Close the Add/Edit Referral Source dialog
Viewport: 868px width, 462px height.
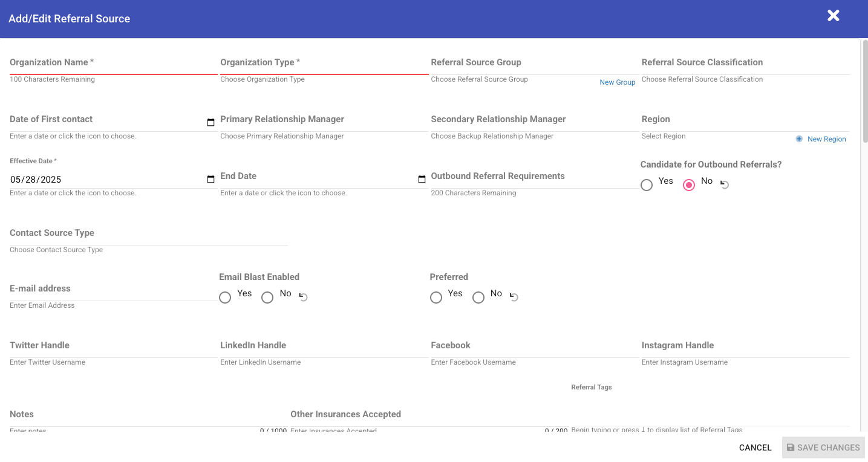834,16
